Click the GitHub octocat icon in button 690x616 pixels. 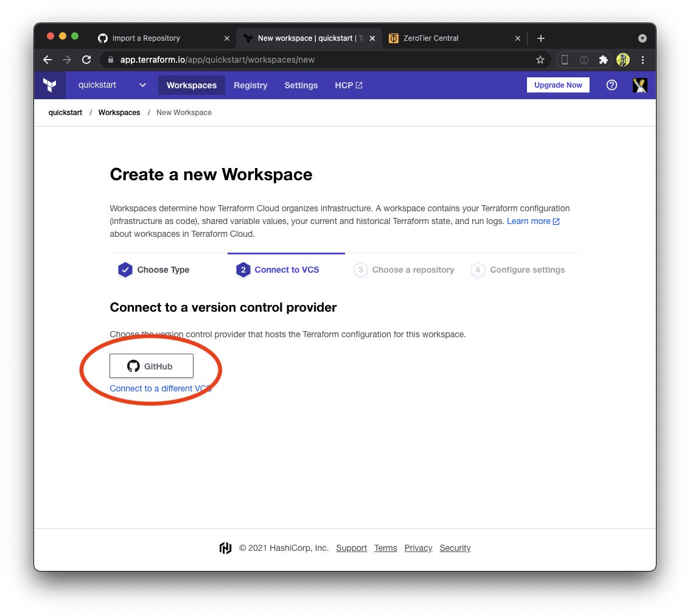[x=133, y=366]
